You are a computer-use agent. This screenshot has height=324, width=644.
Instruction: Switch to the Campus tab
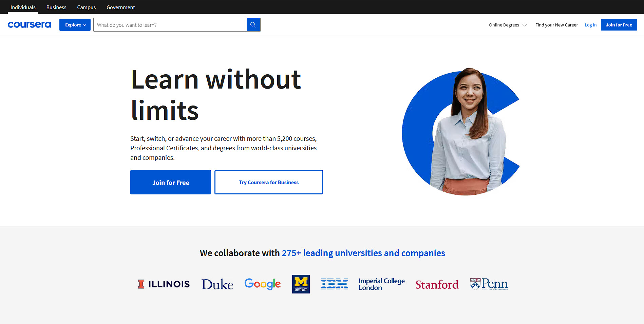click(x=87, y=7)
